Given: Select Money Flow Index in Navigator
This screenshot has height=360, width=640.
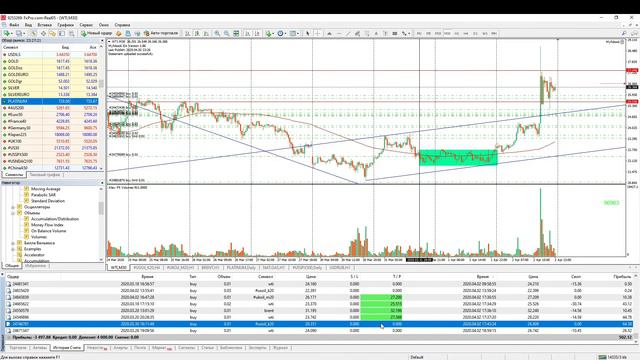Looking at the screenshot, I should click(47, 225).
